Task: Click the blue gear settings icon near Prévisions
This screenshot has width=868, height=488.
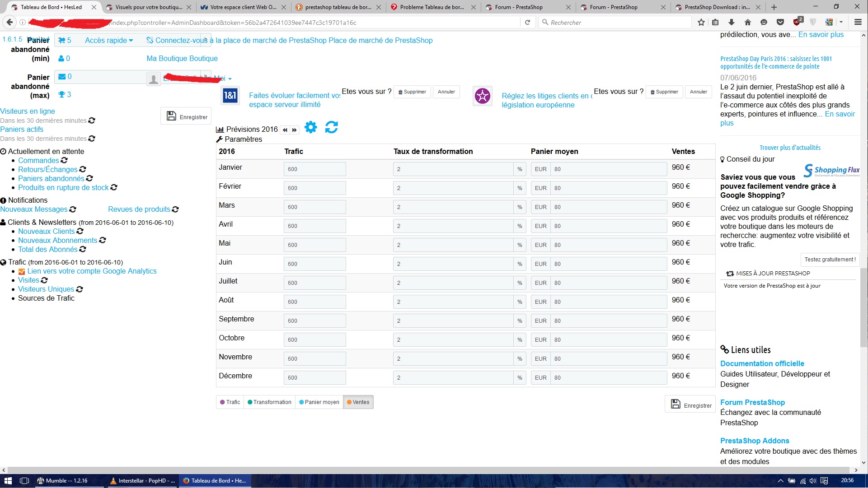Action: coord(310,127)
